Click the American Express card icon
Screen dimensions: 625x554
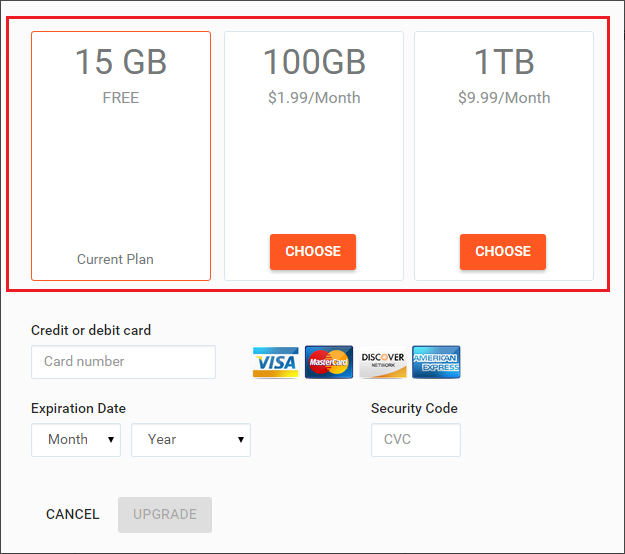pyautogui.click(x=436, y=362)
